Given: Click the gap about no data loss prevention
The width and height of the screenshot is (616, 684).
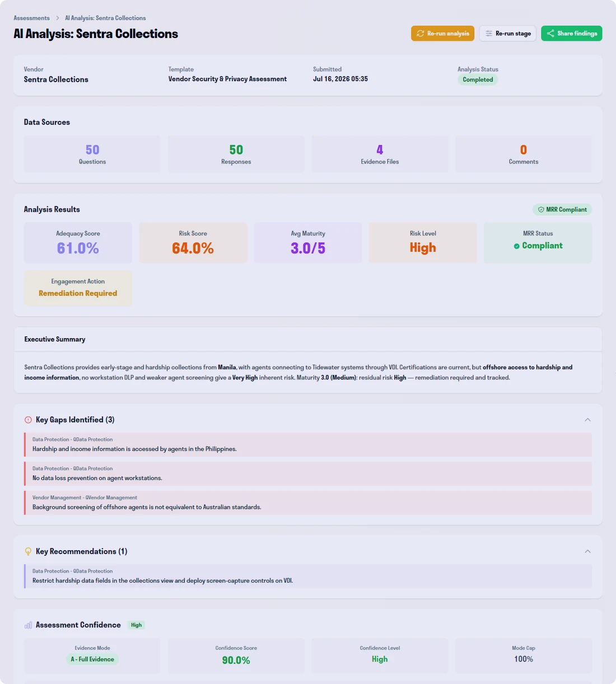Looking at the screenshot, I should pyautogui.click(x=308, y=474).
